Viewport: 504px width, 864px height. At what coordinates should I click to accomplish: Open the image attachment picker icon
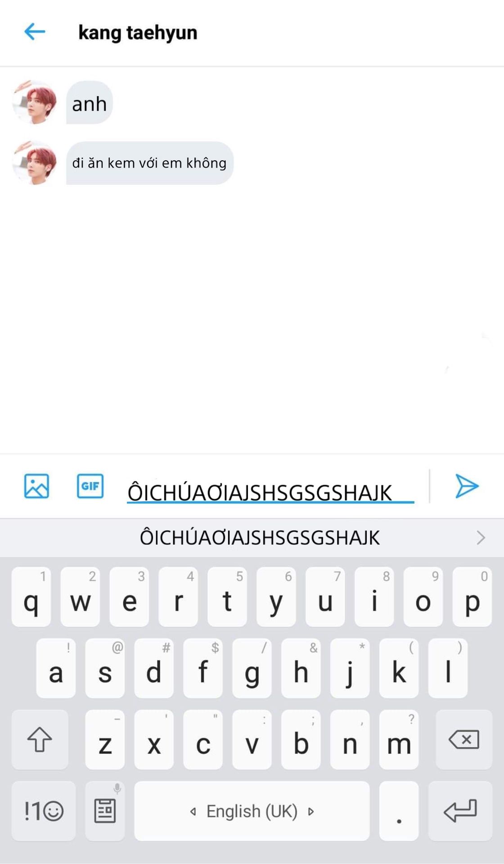click(36, 486)
